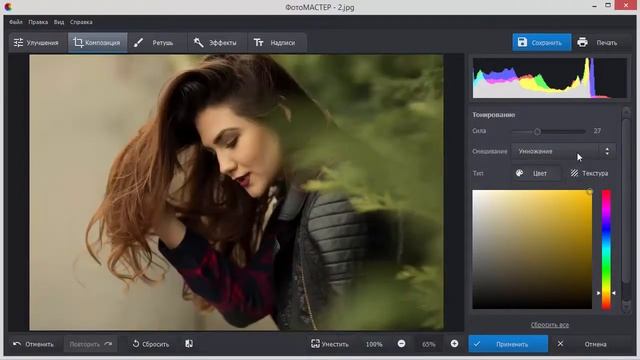
Task: Click the floppy disk save icon
Action: tap(522, 42)
